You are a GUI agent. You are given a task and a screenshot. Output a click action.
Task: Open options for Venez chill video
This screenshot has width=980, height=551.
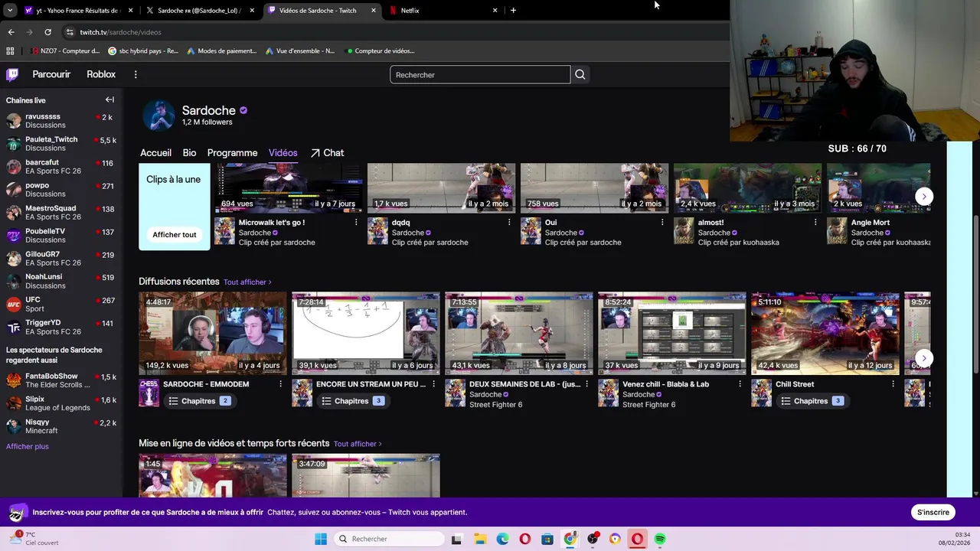point(740,384)
